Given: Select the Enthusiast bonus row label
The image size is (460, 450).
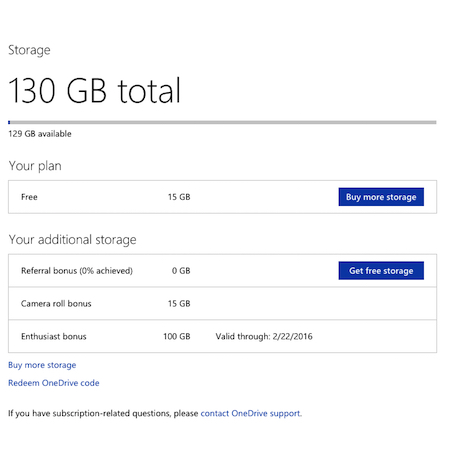Looking at the screenshot, I should (x=54, y=337).
